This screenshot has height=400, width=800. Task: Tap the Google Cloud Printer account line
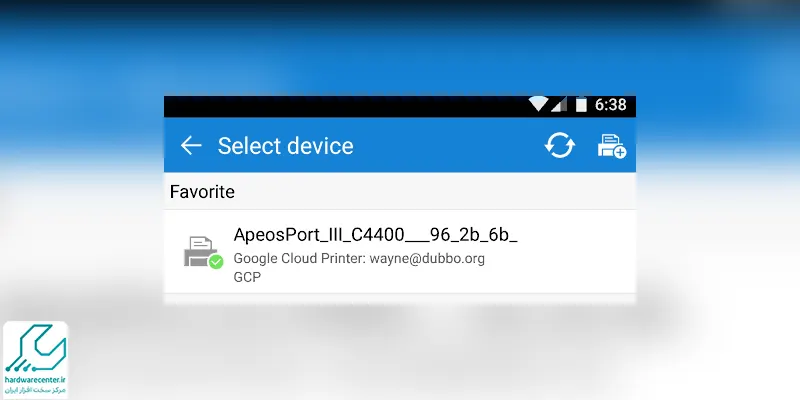[359, 259]
